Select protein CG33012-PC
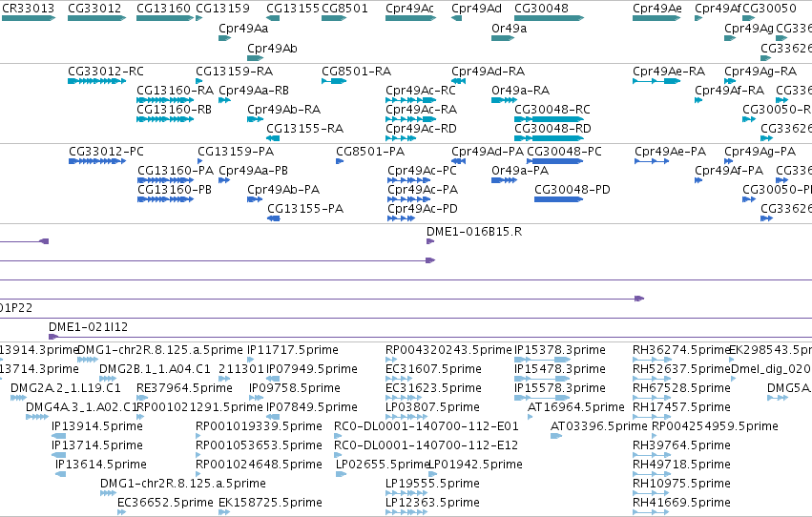812x517 pixels. pyautogui.click(x=106, y=152)
